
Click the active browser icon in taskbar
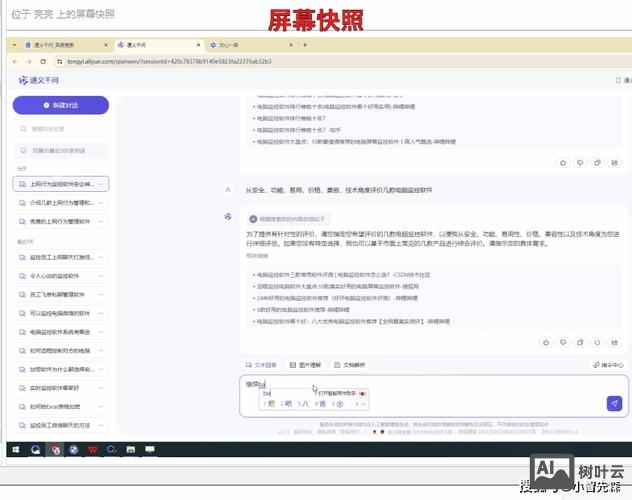(55, 450)
